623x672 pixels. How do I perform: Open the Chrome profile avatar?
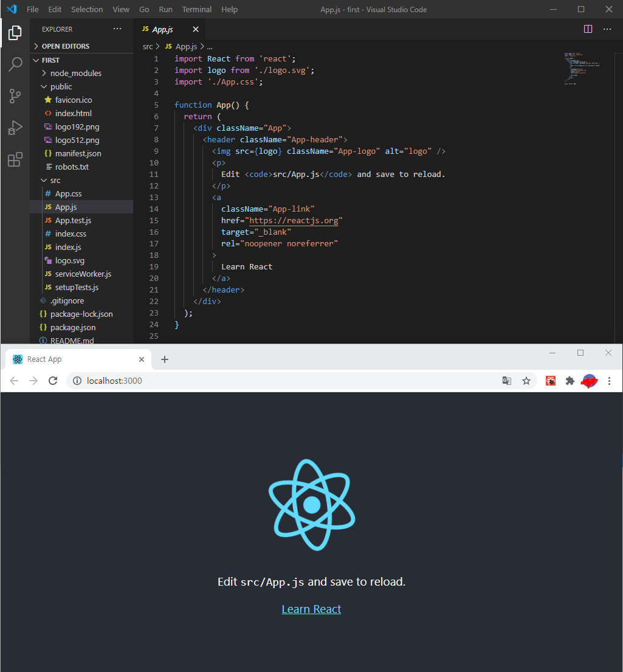click(589, 381)
